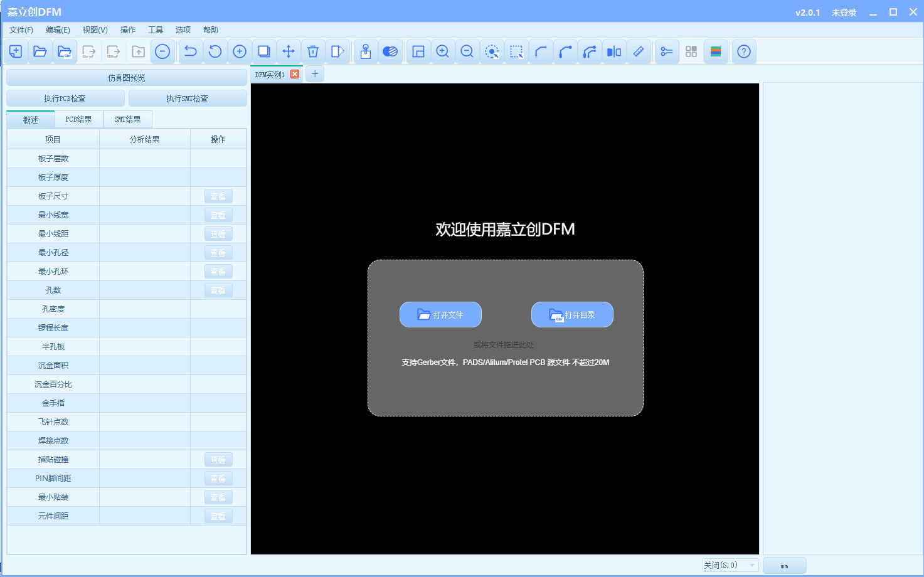Click 查看 in the 元件间距 row
Image resolution: width=924 pixels, height=577 pixels.
pyautogui.click(x=218, y=516)
